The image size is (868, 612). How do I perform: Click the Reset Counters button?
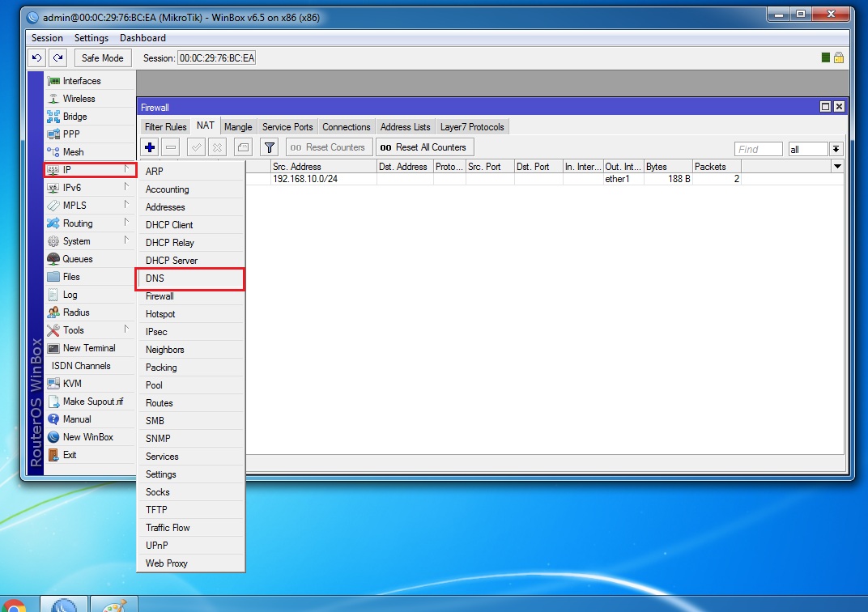[329, 147]
